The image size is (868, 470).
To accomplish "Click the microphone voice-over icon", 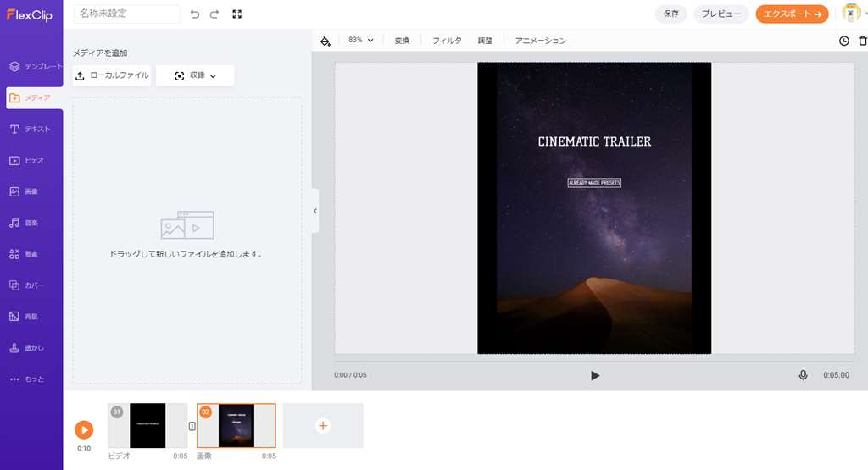I will 803,375.
